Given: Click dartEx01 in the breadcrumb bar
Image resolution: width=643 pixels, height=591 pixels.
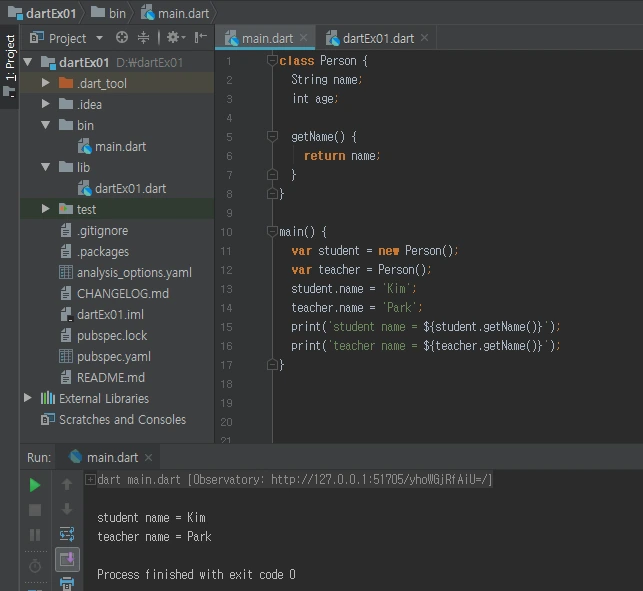Looking at the screenshot, I should (42, 13).
